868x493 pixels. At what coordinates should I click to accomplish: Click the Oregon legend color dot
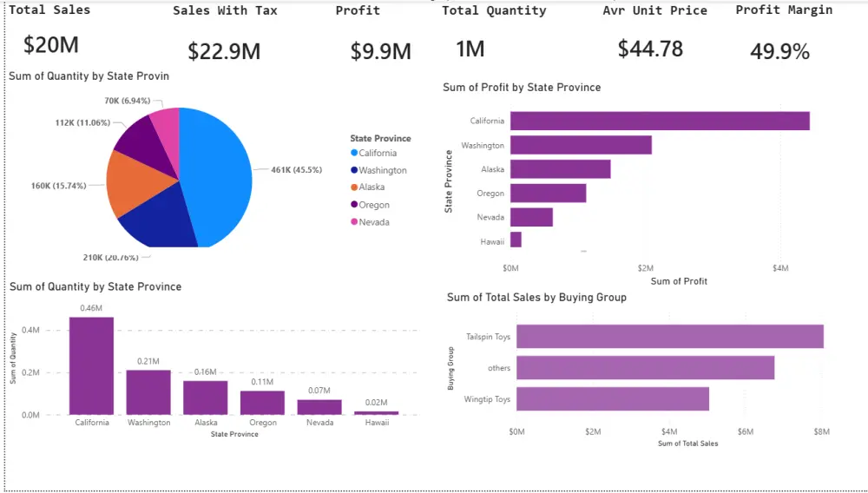[x=354, y=204]
